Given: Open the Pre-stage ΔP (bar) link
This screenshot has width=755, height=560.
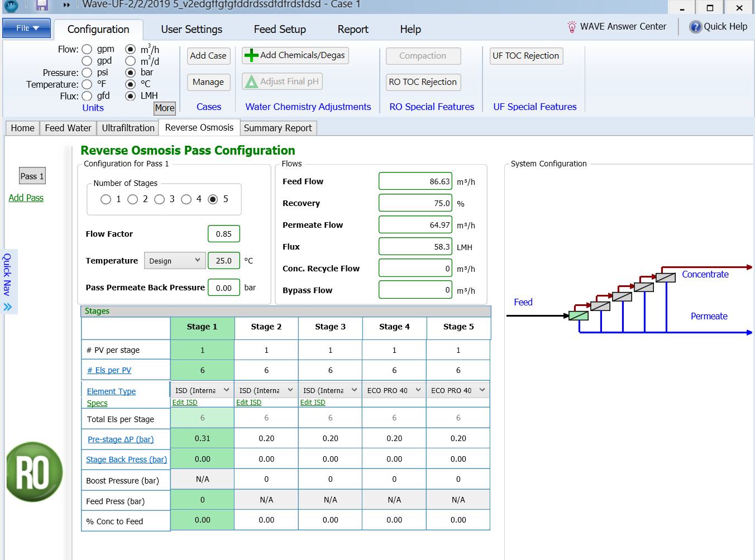Looking at the screenshot, I should click(121, 439).
